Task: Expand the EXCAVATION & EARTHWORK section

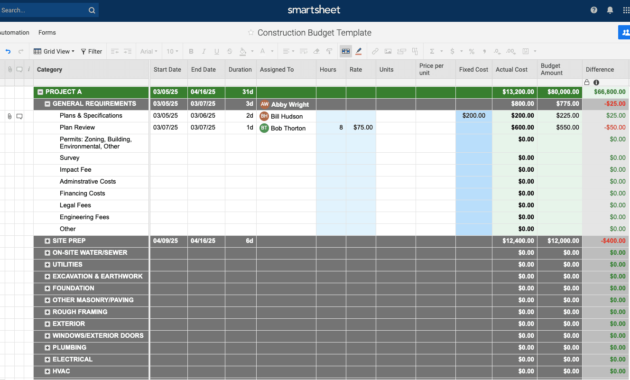Action: (x=47, y=276)
